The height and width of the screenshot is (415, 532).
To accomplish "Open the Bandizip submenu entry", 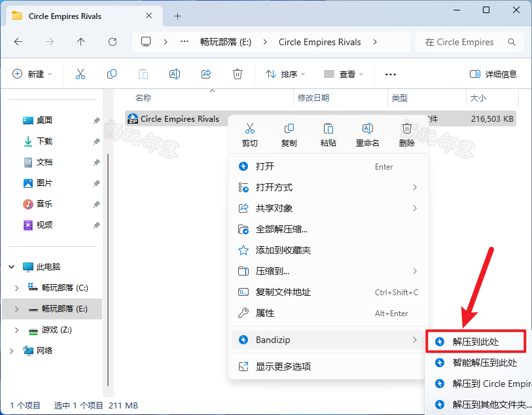I will coord(328,340).
